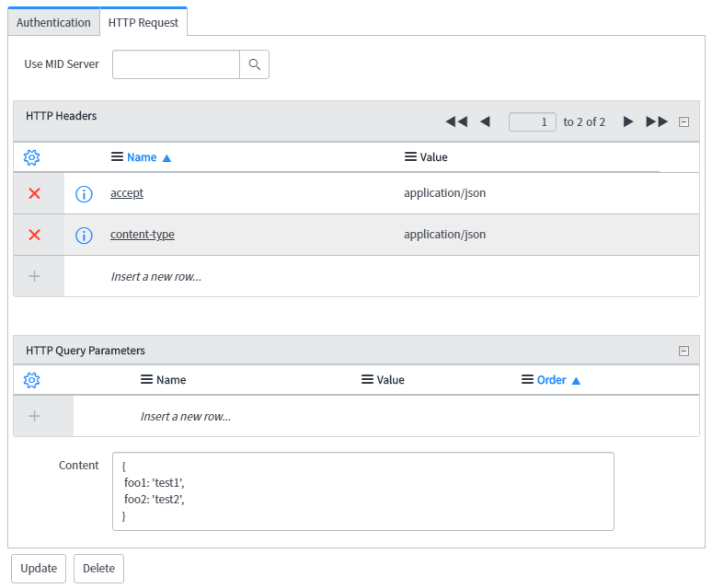Go to first page of HTTP Headers
This screenshot has width=712, height=588.
[x=456, y=121]
